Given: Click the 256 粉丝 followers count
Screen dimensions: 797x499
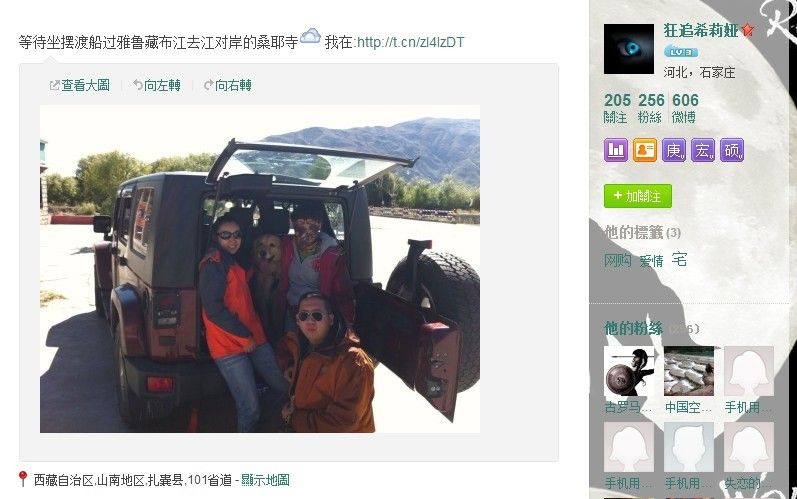Looking at the screenshot, I should pos(651,108).
